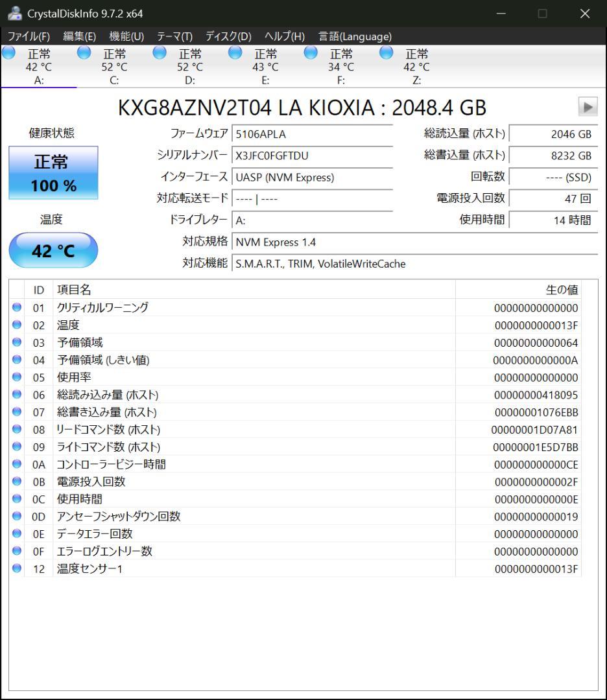Click status dot of ID 01 クリティカルワーニング row

coord(17,307)
